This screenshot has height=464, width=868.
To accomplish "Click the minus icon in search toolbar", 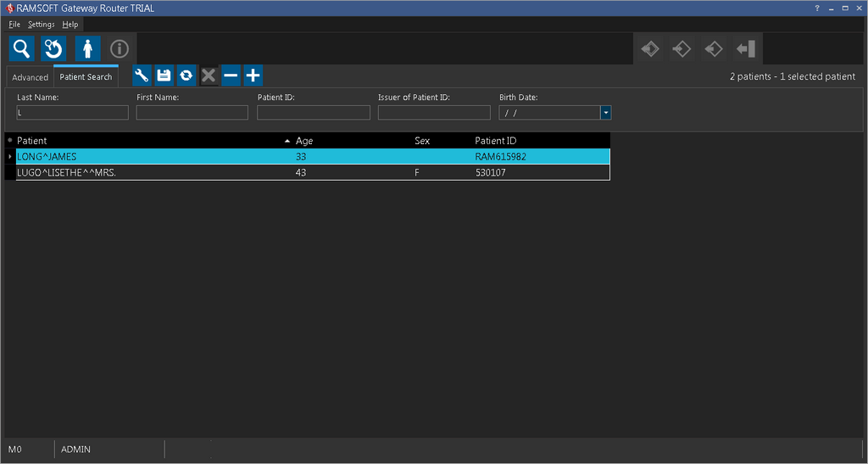I will (231, 75).
